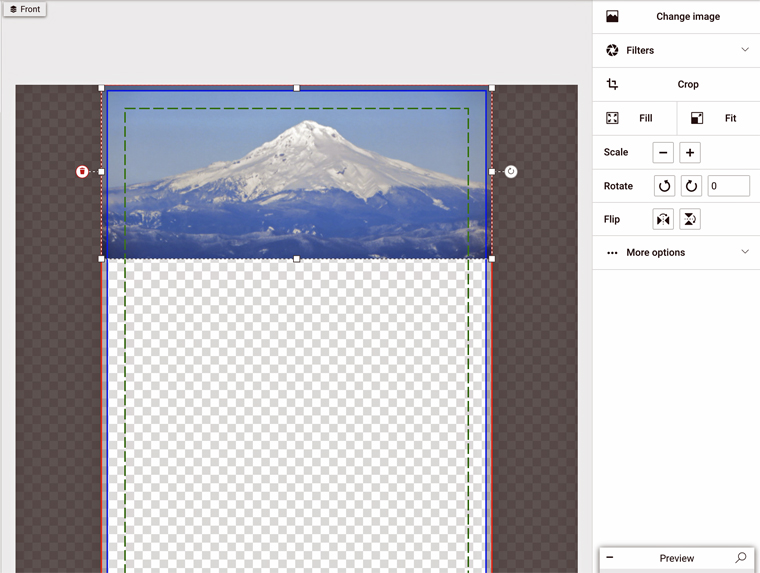Viewport: 760px width, 573px height.
Task: Open the Front layer tab
Action: click(25, 9)
